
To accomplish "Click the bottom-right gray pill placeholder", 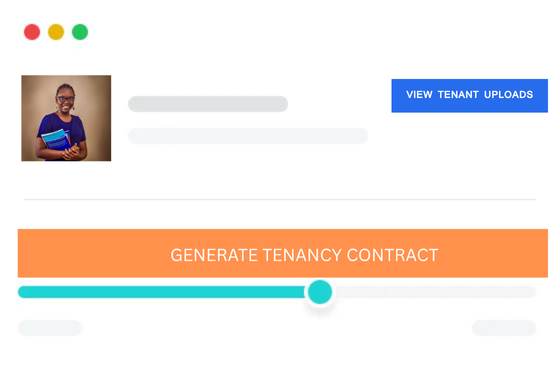I will pyautogui.click(x=504, y=328).
